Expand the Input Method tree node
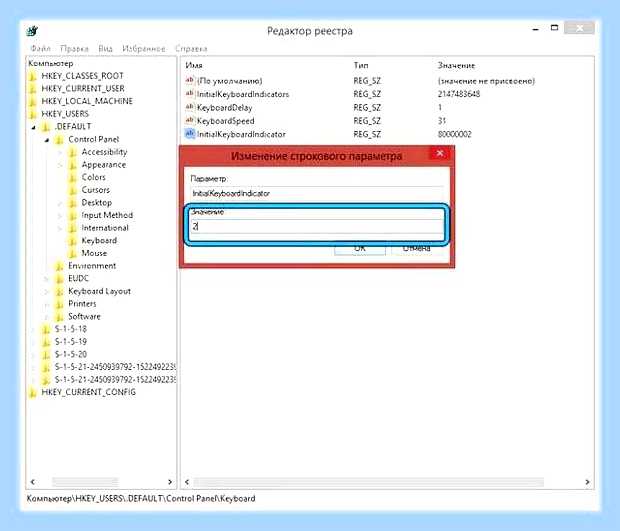Image resolution: width=620 pixels, height=531 pixels. [60, 216]
